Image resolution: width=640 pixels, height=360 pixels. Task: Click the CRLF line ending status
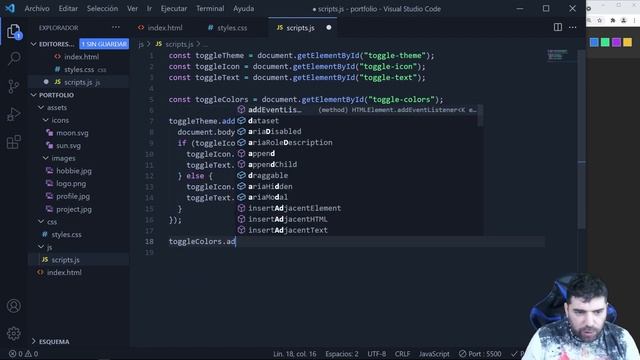tap(402, 354)
